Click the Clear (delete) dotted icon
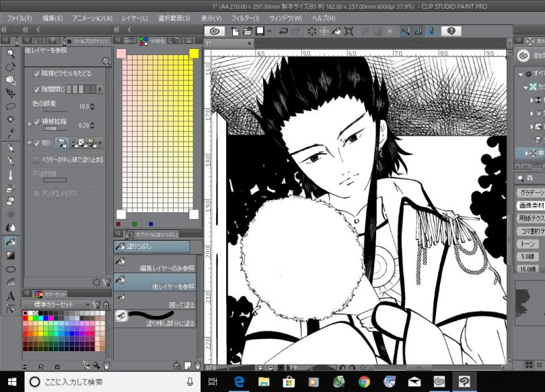The height and width of the screenshot is (392, 545). [x=312, y=31]
